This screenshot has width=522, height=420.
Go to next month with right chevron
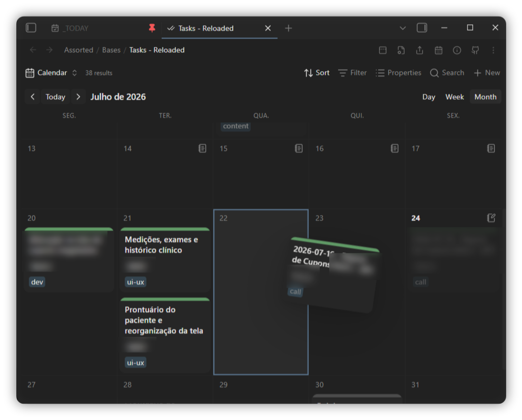tap(78, 96)
